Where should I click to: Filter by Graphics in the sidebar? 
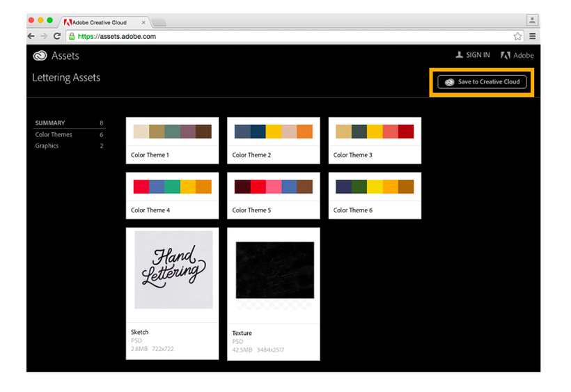[47, 146]
